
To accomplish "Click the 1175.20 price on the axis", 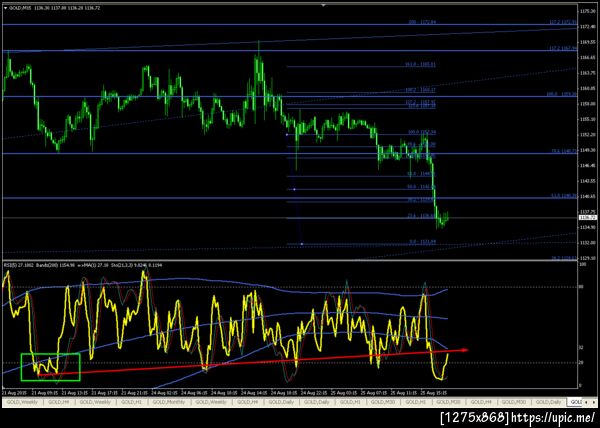I will coord(587,11).
